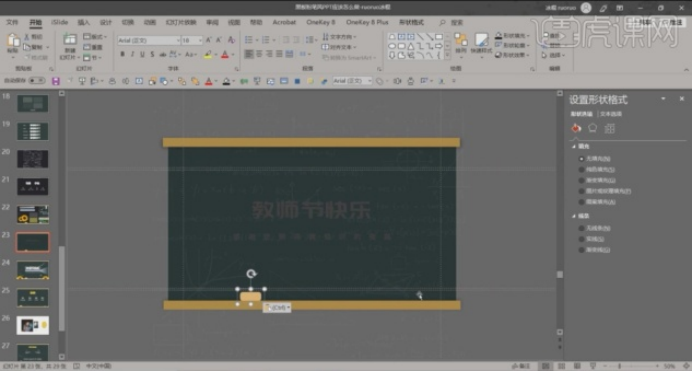Click the numbered list icon
Screen dimensions: 692x371
click(265, 40)
